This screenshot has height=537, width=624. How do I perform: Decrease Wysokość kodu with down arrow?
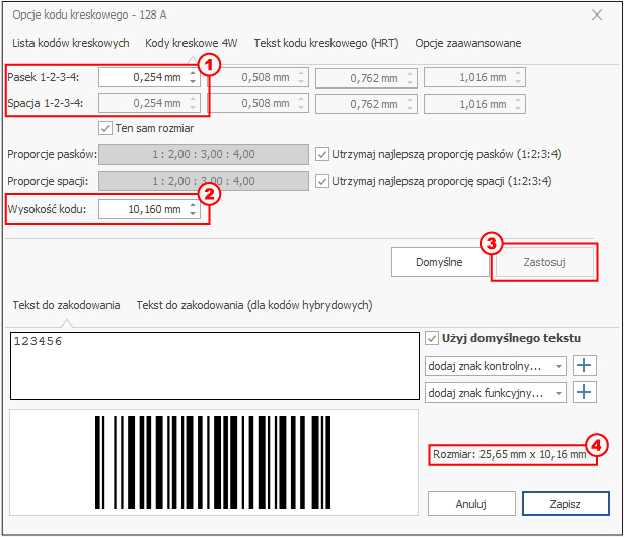pyautogui.click(x=193, y=213)
